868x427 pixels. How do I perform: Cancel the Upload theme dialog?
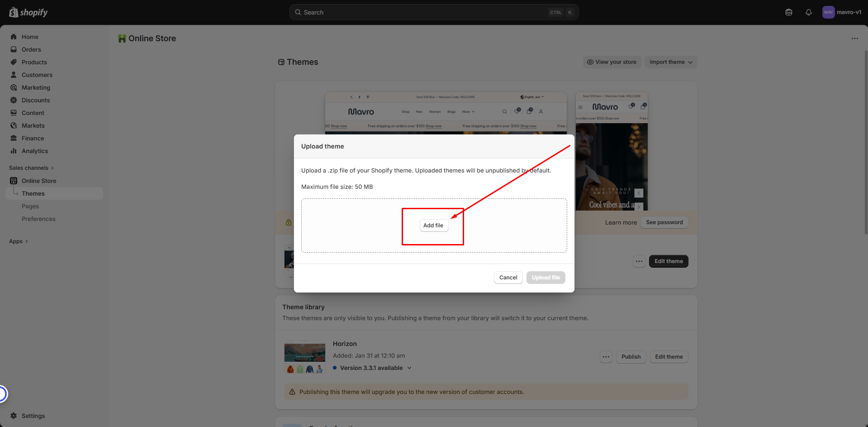tap(508, 278)
